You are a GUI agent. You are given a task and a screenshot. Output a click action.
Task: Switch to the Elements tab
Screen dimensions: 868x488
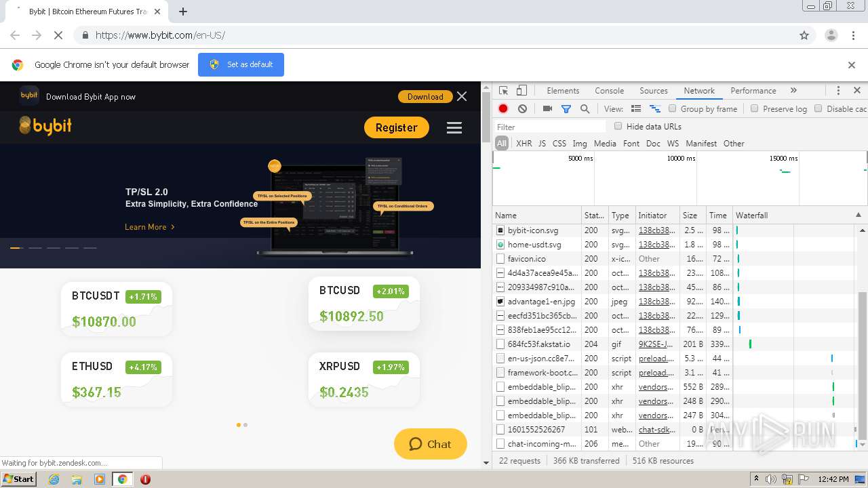point(563,91)
